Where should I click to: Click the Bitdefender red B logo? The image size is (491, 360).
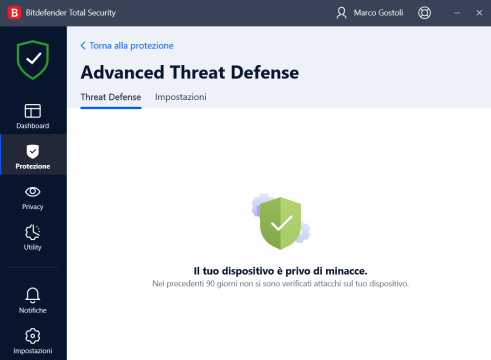pos(14,13)
